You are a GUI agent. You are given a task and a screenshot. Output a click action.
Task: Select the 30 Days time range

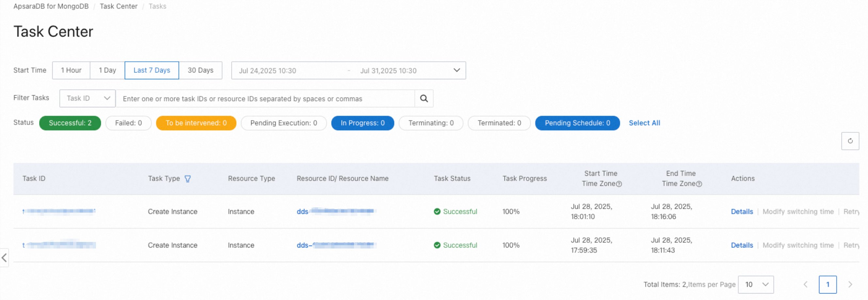[201, 70]
